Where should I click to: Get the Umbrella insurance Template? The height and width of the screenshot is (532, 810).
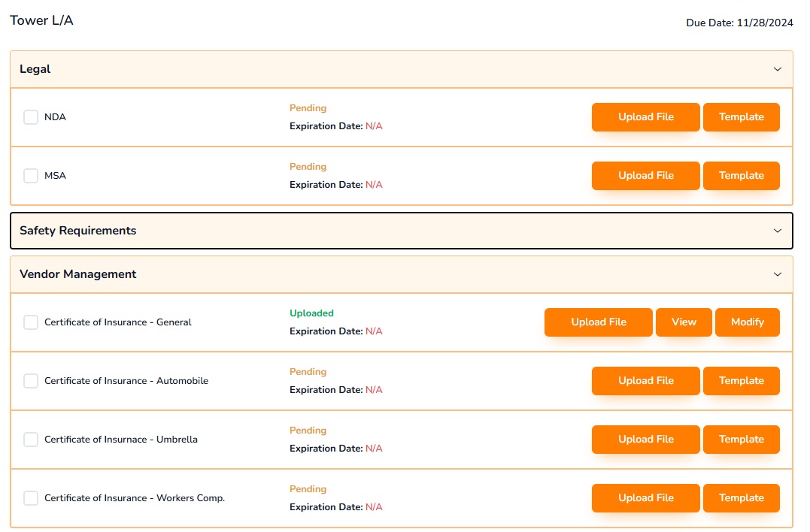(741, 439)
